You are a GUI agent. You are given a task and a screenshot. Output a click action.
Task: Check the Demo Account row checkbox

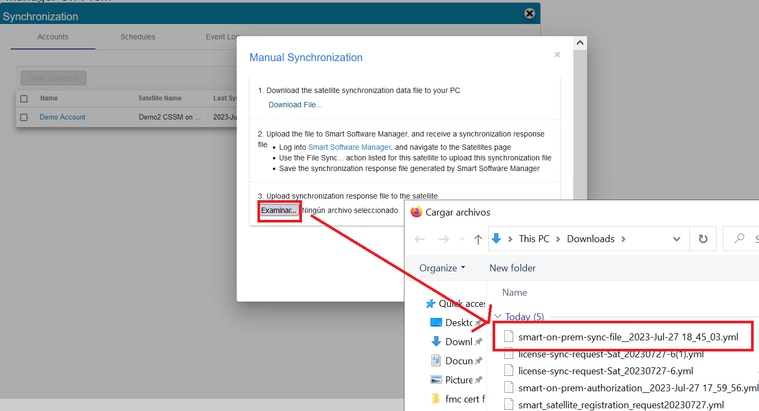pyautogui.click(x=24, y=118)
